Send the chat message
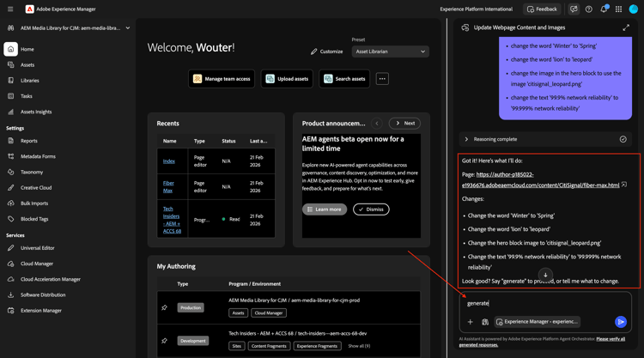This screenshot has height=358, width=644. (621, 322)
